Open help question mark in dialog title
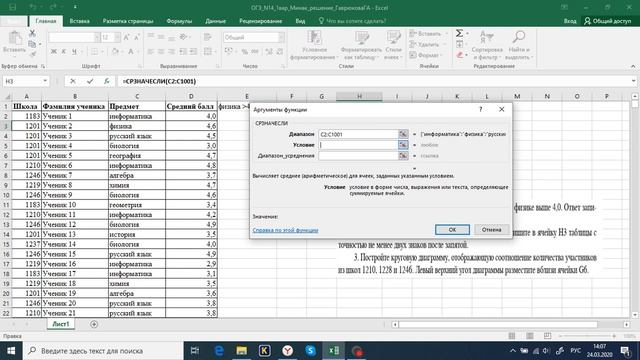The image size is (640, 360). tap(480, 109)
